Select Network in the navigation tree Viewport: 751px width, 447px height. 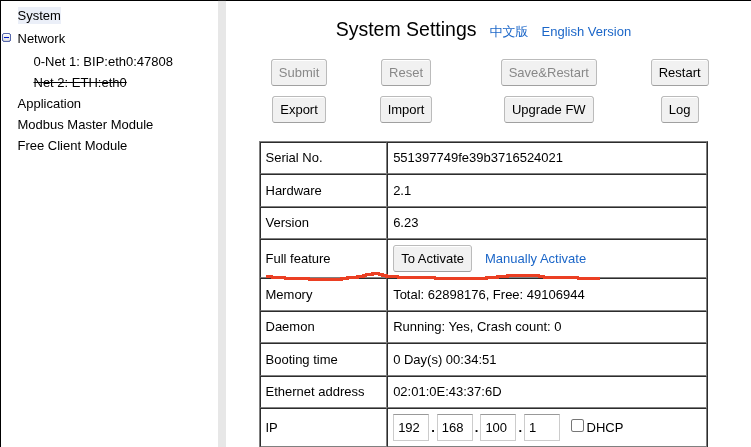pos(41,39)
